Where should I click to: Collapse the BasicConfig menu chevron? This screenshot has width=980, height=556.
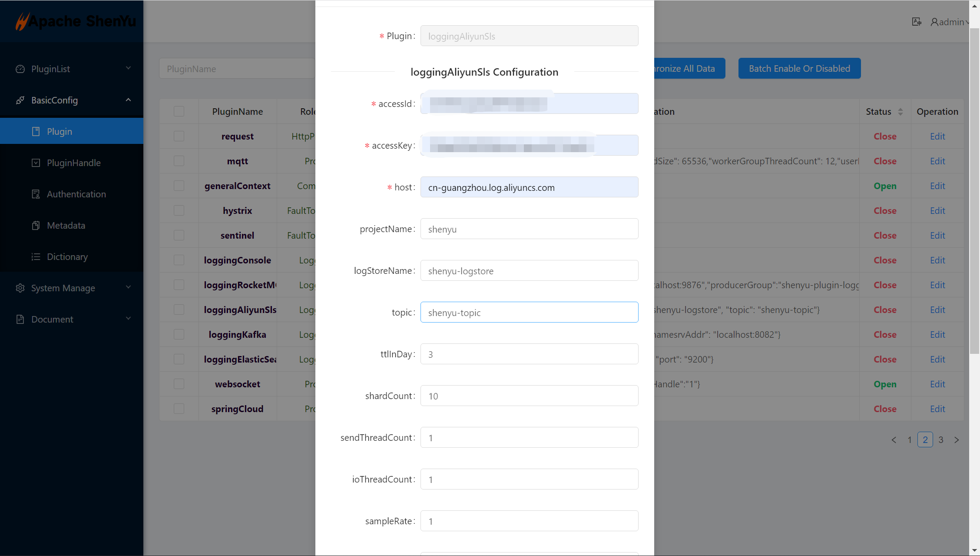pos(128,100)
